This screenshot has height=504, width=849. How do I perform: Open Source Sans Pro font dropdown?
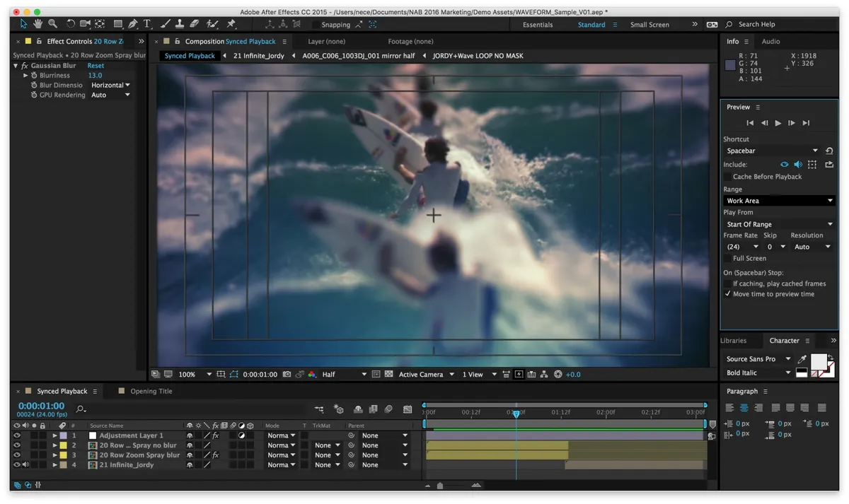(x=758, y=359)
